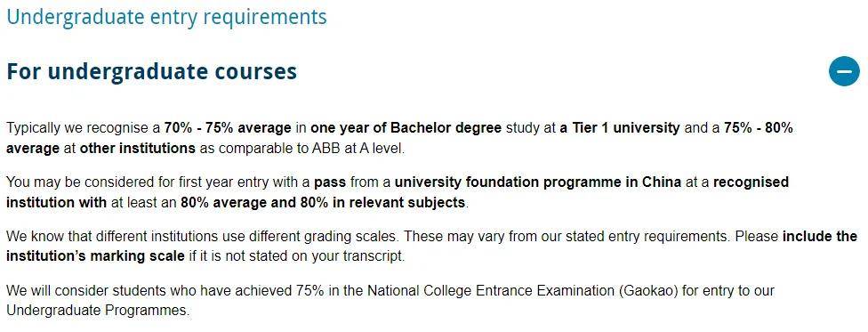
Task: Click bold '80% average and 80% in relevant subjects'
Action: 323,203
